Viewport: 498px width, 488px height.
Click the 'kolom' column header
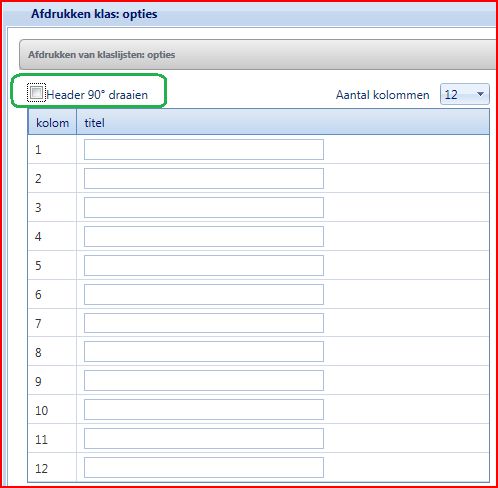(x=52, y=122)
